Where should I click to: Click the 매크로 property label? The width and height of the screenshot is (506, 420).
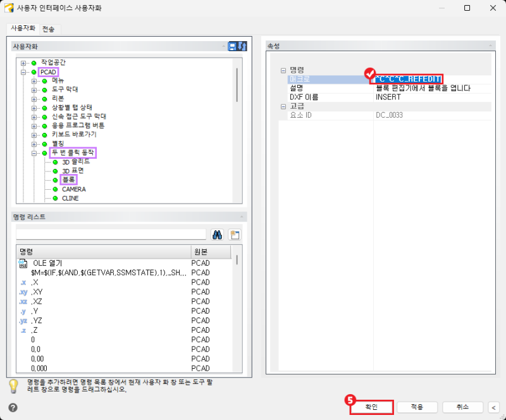300,79
